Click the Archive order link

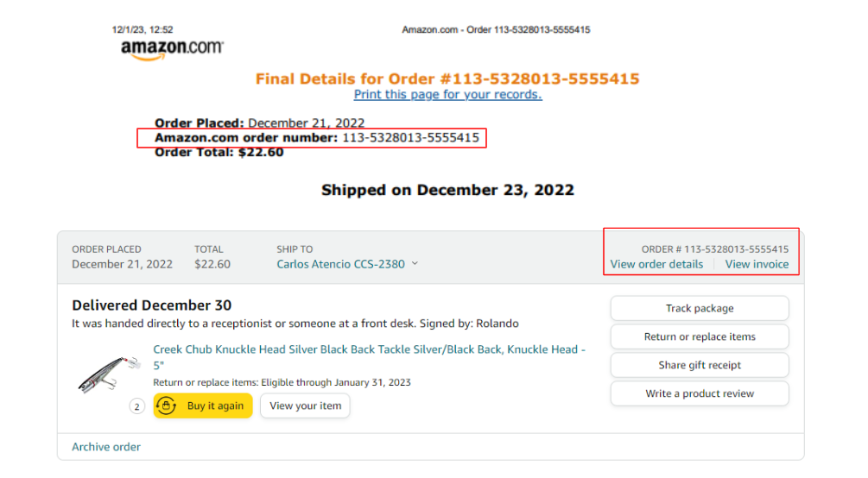(x=106, y=447)
